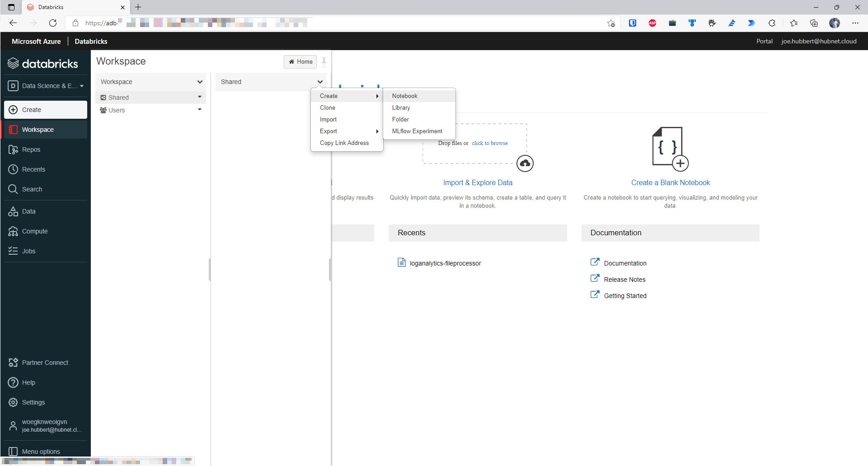Choose MLflow Experiment from the Create submenu
This screenshot has width=868, height=466.
pos(417,131)
